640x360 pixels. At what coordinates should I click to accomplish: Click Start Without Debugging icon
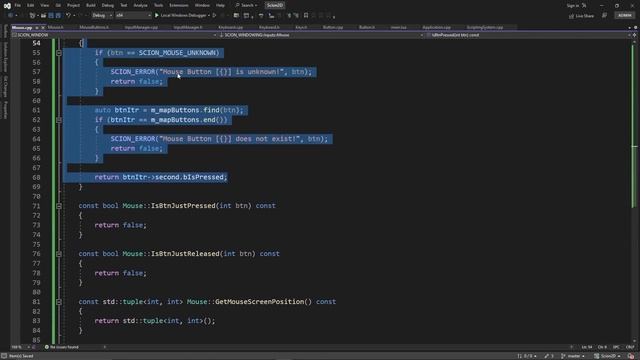(214, 16)
